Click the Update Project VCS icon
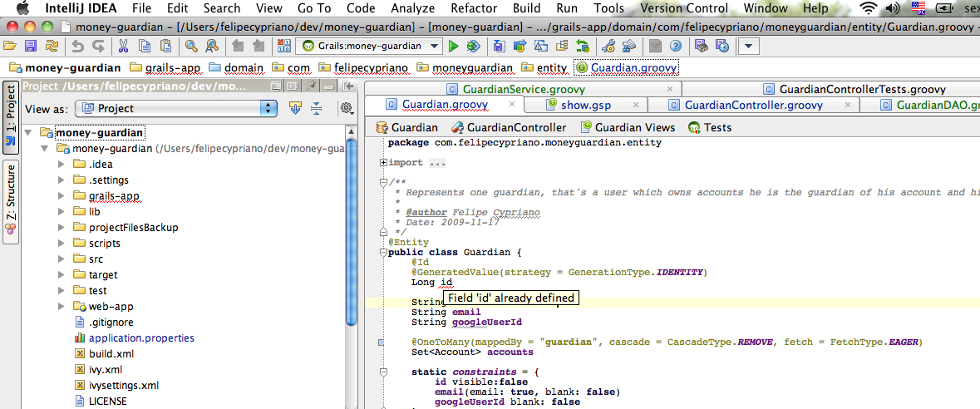 pos(499,46)
